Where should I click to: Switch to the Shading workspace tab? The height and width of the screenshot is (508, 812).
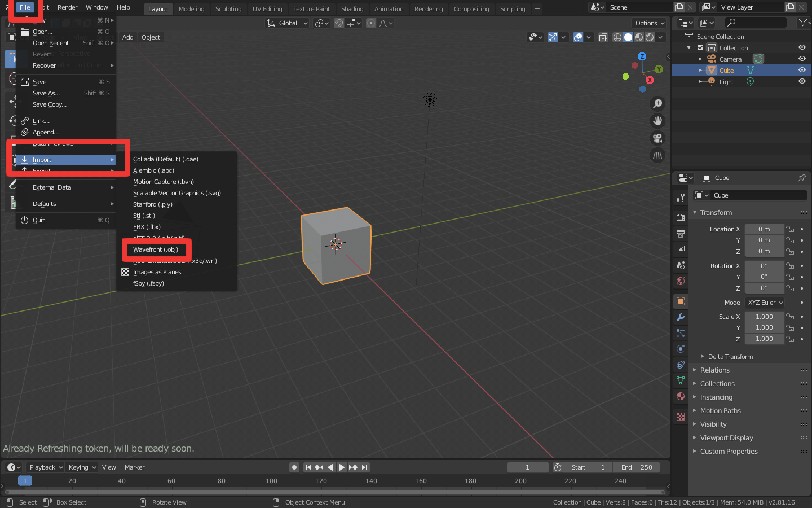coord(352,9)
